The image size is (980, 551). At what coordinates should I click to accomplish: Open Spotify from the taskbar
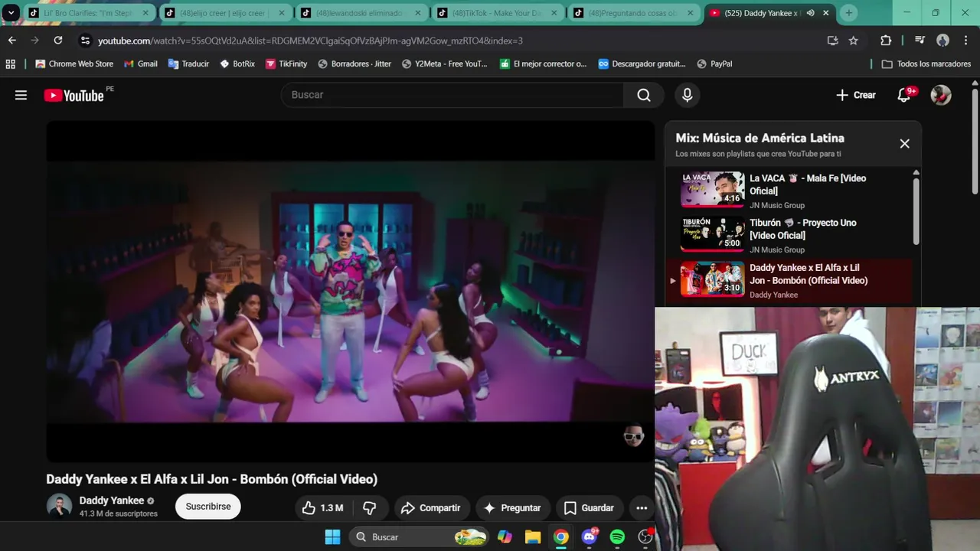[x=617, y=537]
